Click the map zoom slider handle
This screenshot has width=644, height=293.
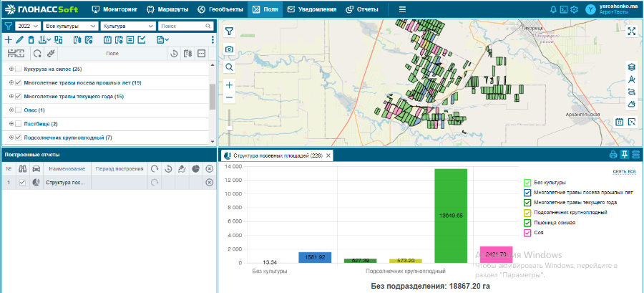click(x=229, y=128)
